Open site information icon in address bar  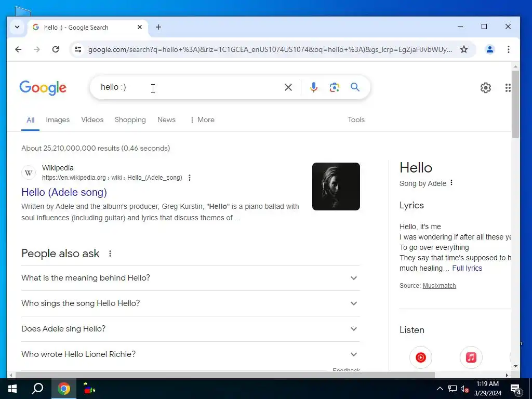78,49
